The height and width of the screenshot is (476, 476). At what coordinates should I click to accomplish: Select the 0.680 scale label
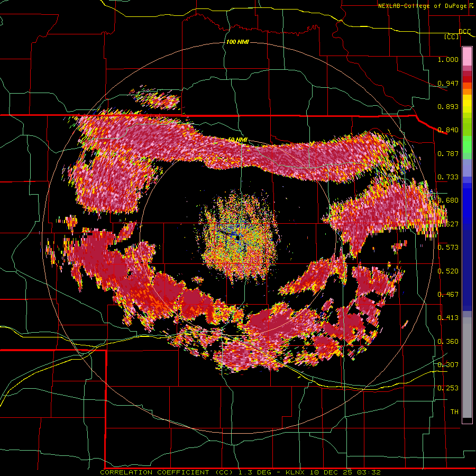tap(448, 200)
